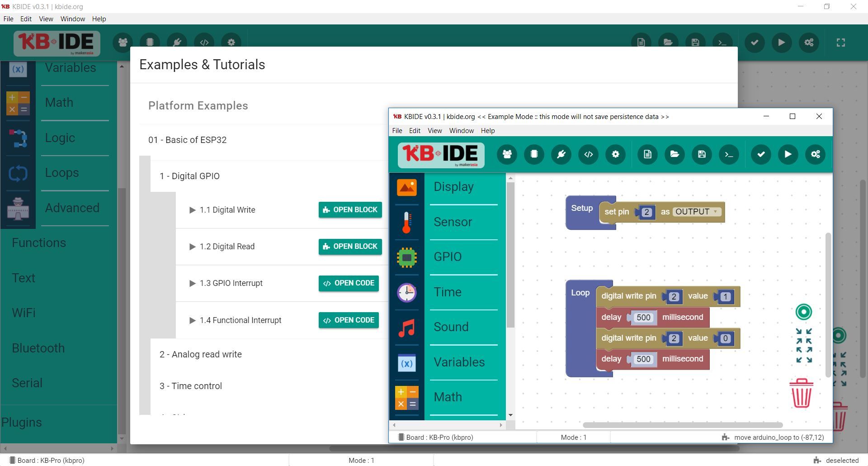Expand the 3 - Time control group

190,386
